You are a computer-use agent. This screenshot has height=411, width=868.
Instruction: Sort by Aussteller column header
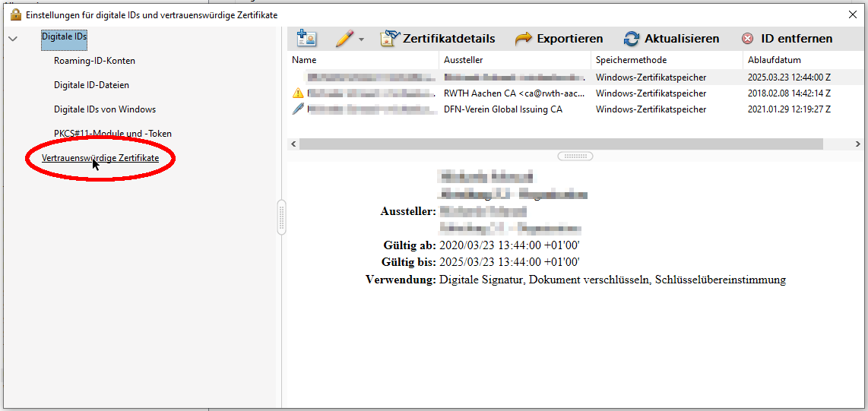(463, 60)
